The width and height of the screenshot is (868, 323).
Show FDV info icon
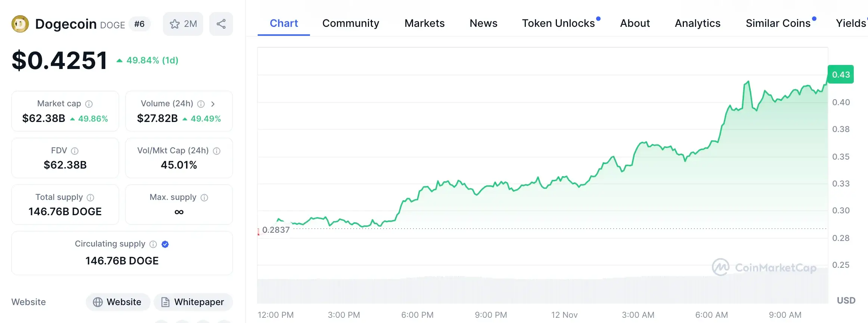click(x=75, y=151)
